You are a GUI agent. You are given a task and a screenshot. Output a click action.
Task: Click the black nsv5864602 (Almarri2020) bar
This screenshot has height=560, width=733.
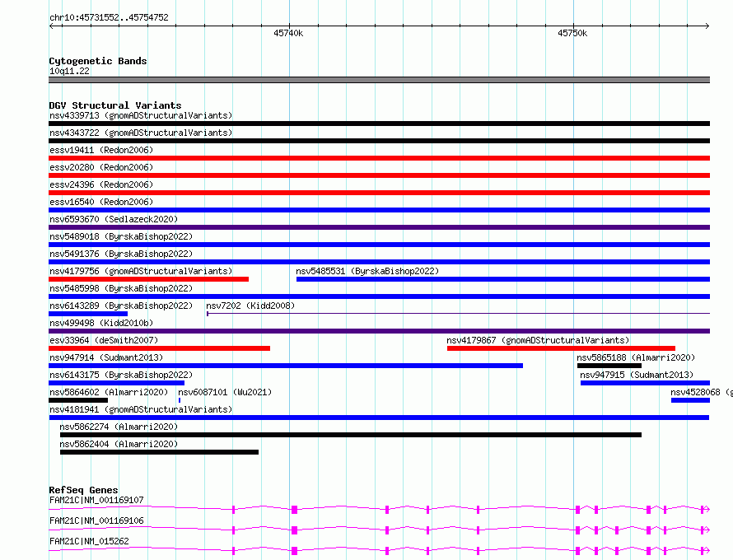pyautogui.click(x=78, y=400)
